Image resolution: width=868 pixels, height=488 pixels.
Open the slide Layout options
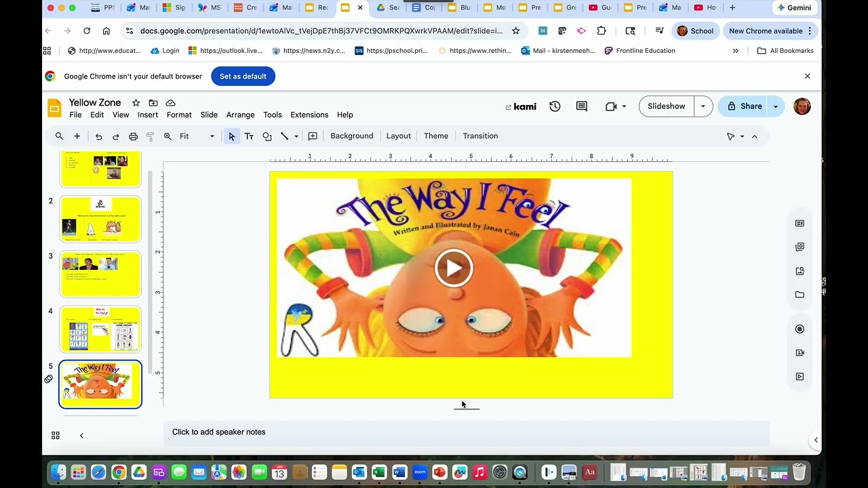[x=399, y=136]
